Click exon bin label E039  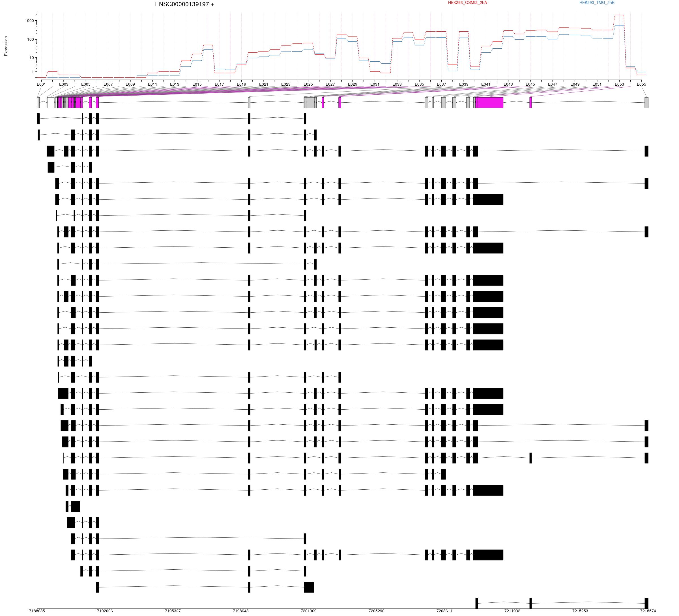point(464,85)
